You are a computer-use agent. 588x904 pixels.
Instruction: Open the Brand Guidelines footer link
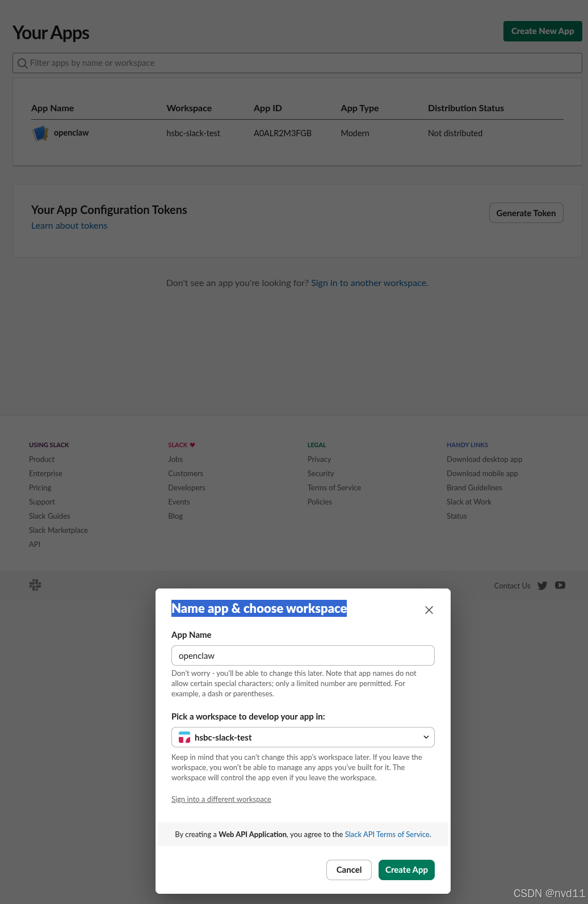click(474, 487)
